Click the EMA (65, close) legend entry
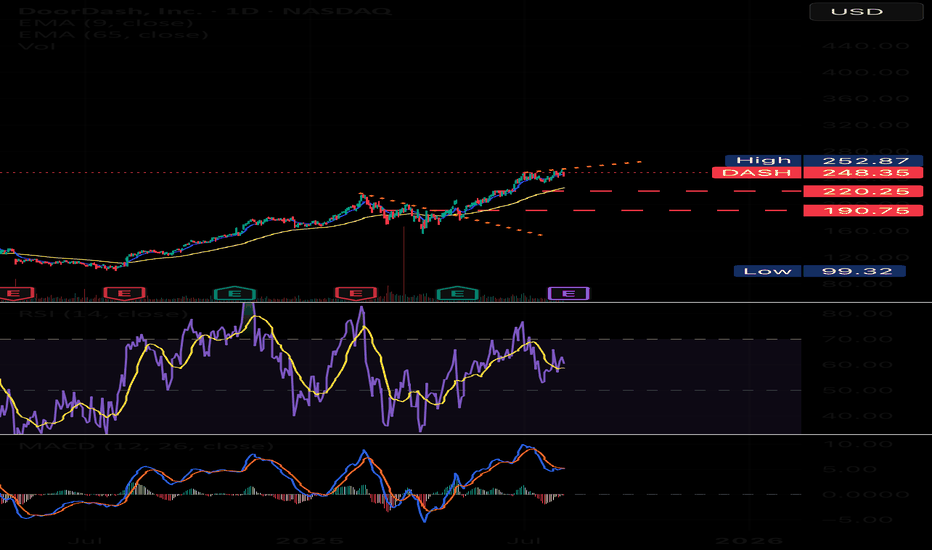This screenshot has height=550, width=932. [113, 34]
